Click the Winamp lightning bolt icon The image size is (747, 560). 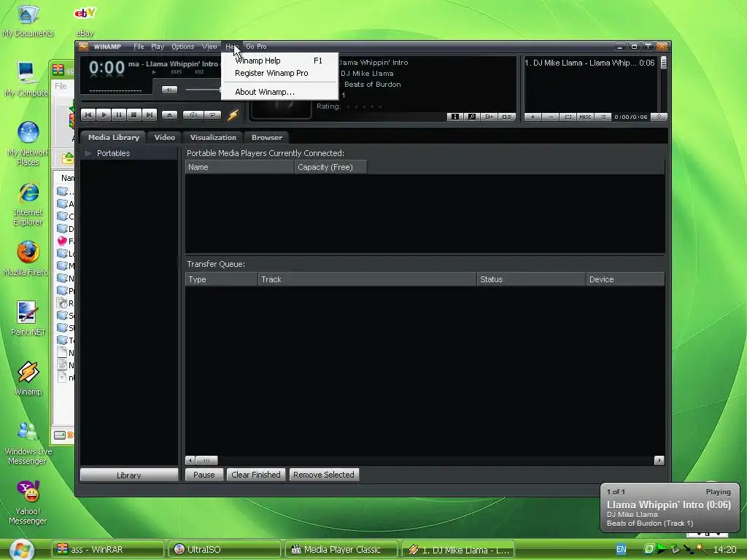click(233, 114)
